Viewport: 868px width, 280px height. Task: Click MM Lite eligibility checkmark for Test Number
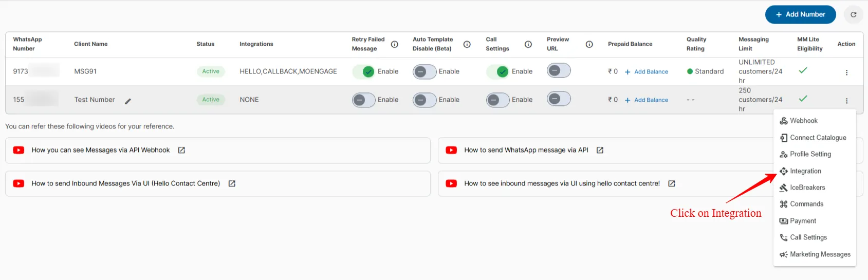tap(803, 98)
